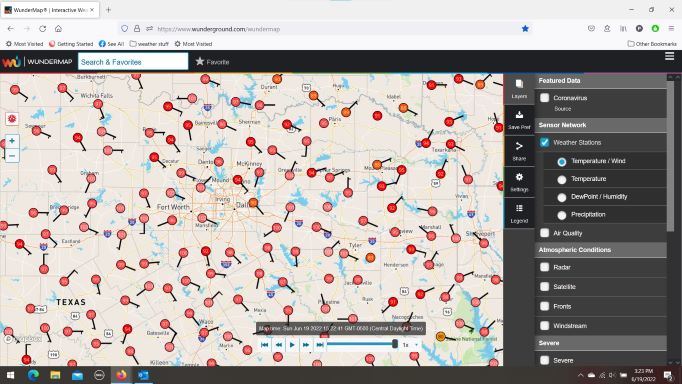Open File Explorer from taskbar
682x384 pixels.
pos(55,375)
